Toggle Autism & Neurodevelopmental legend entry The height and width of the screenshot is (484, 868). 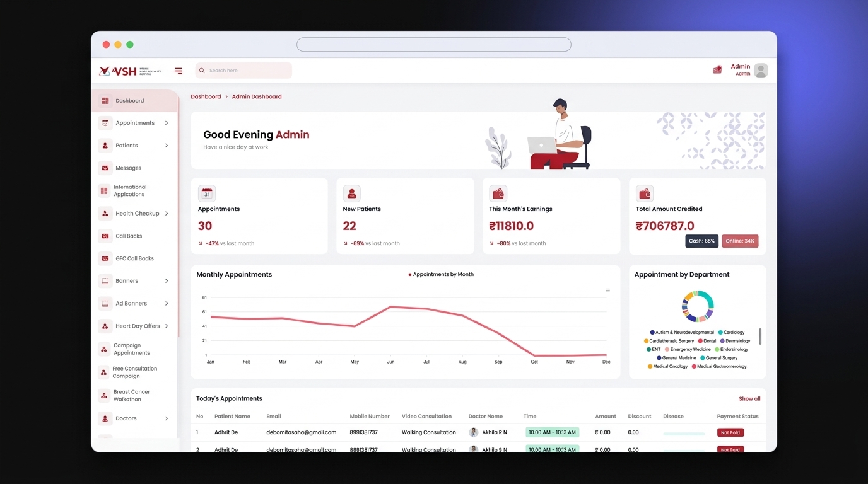click(x=682, y=332)
